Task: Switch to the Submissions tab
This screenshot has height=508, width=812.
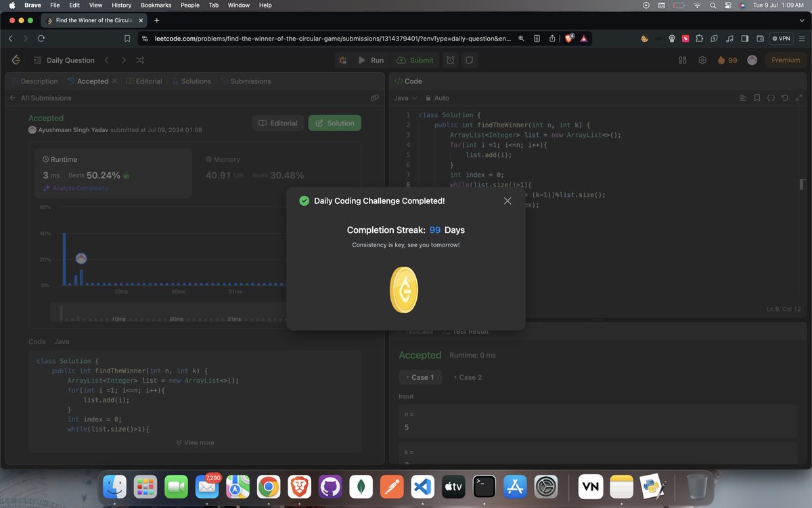Action: [x=246, y=81]
